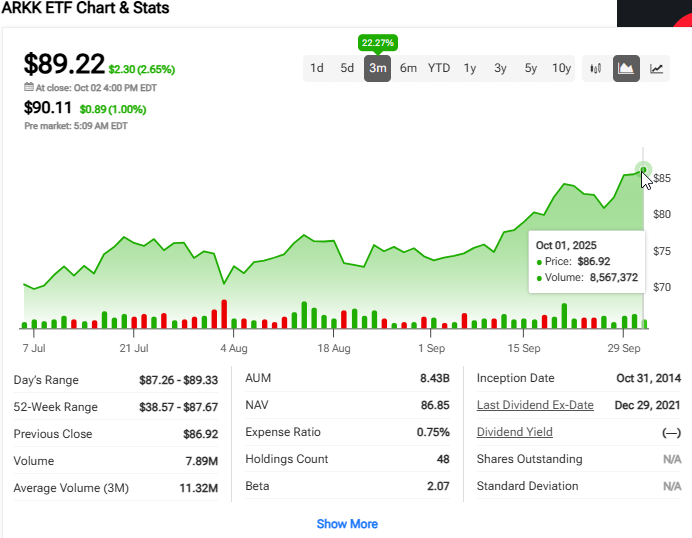Choose the 10y chart period

tap(561, 68)
